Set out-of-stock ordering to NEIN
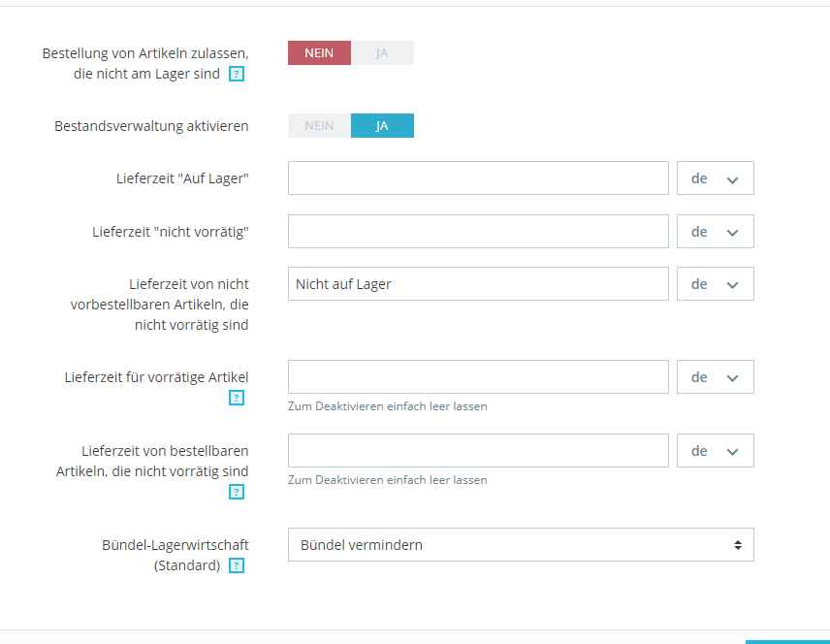 (319, 53)
